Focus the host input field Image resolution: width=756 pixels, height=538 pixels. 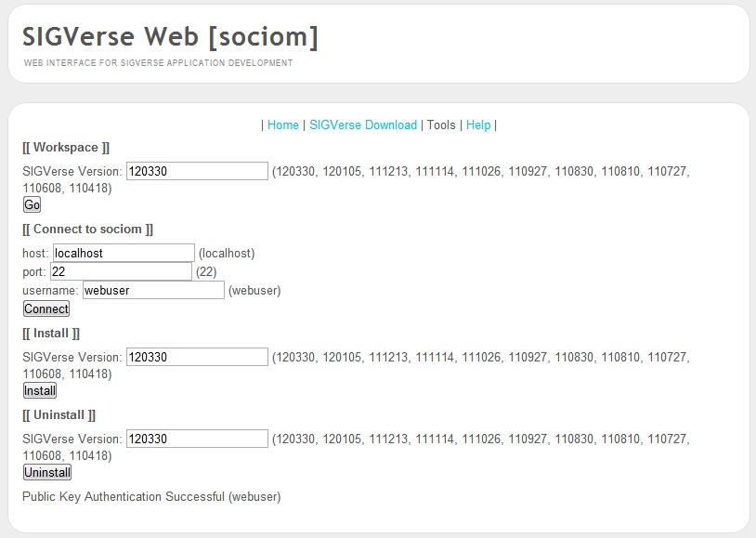[124, 253]
